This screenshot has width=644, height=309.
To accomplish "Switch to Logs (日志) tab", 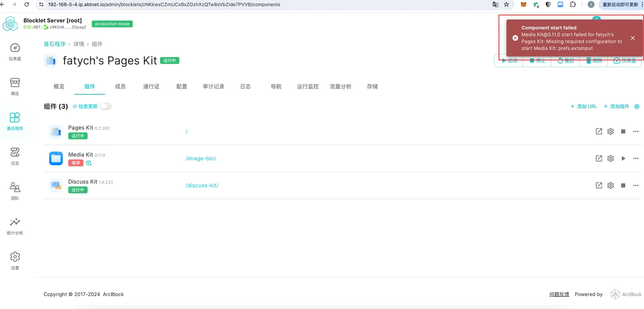I will click(246, 87).
